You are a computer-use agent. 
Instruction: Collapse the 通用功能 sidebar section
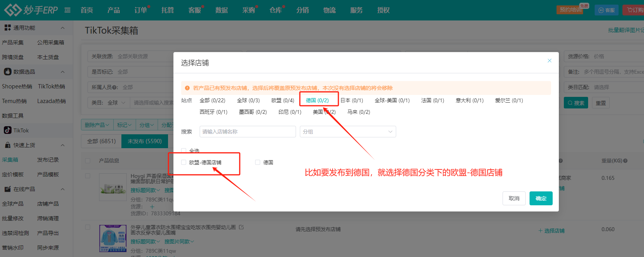coord(63,28)
